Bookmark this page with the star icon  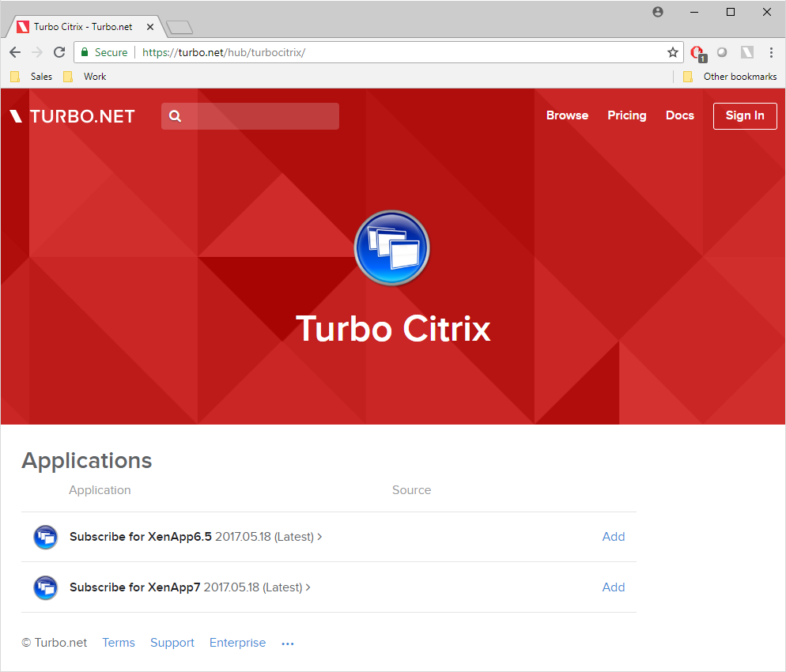pos(673,52)
